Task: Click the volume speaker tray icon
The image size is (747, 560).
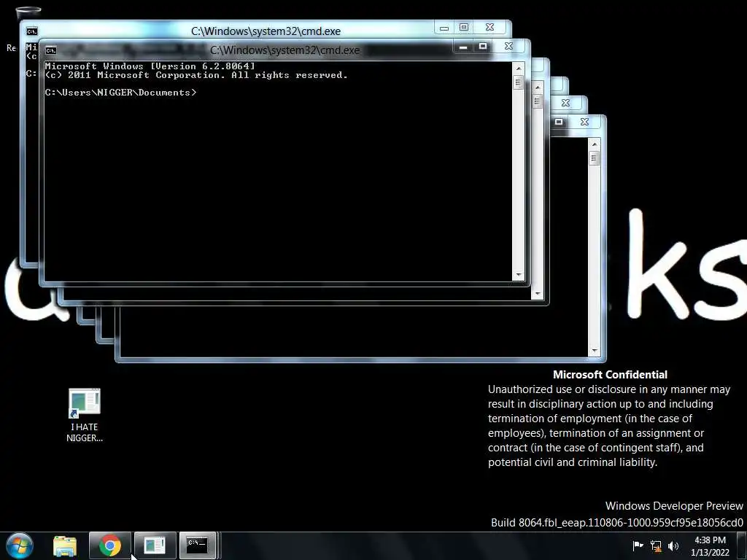Action: coord(673,545)
